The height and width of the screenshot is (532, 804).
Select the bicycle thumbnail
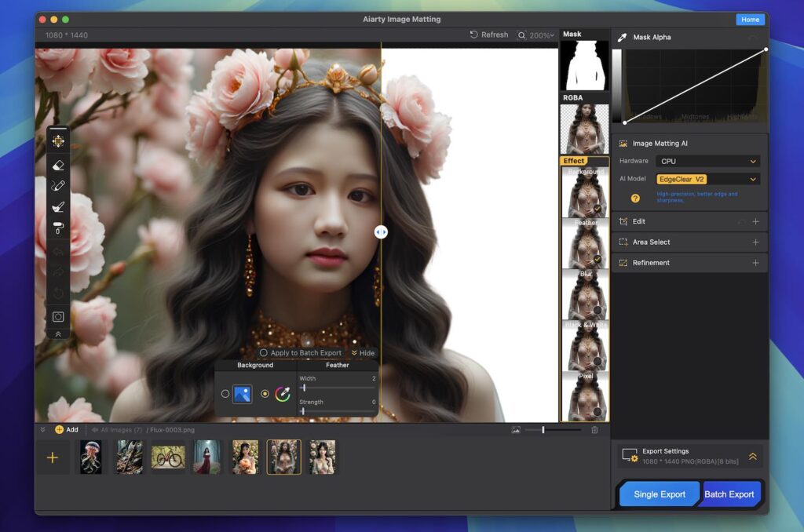(168, 457)
